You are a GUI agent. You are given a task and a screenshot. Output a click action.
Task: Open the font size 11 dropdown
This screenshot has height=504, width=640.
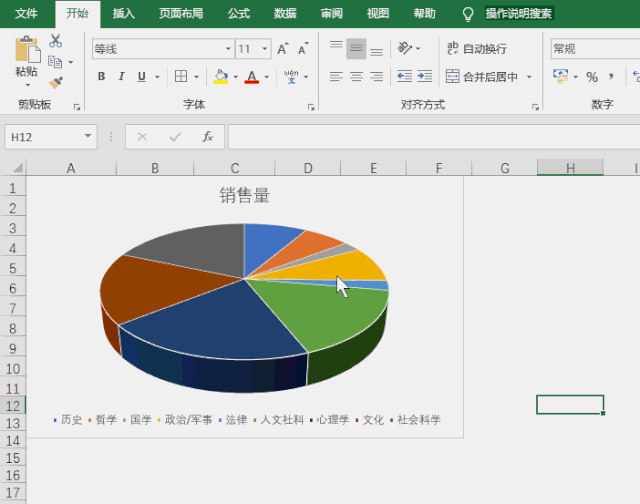(x=264, y=49)
